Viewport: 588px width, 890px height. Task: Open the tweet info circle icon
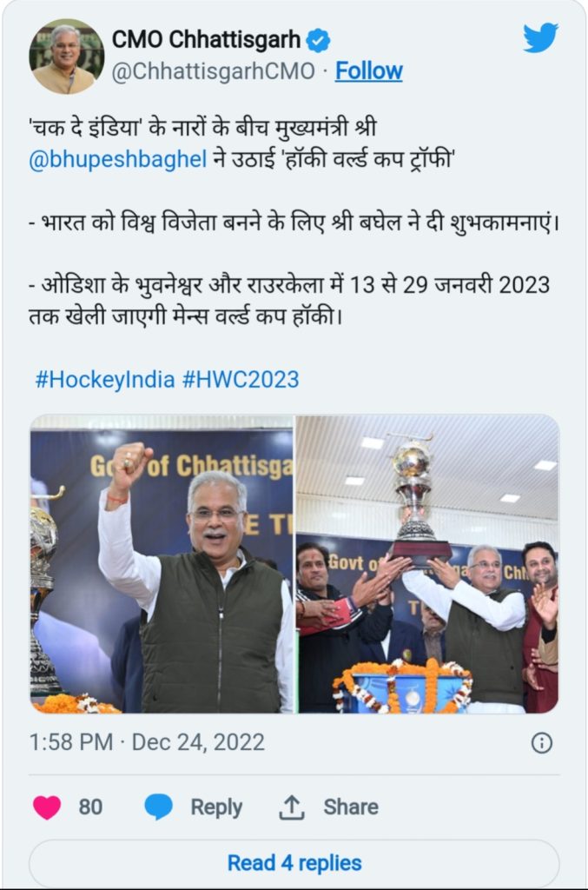coord(541,742)
